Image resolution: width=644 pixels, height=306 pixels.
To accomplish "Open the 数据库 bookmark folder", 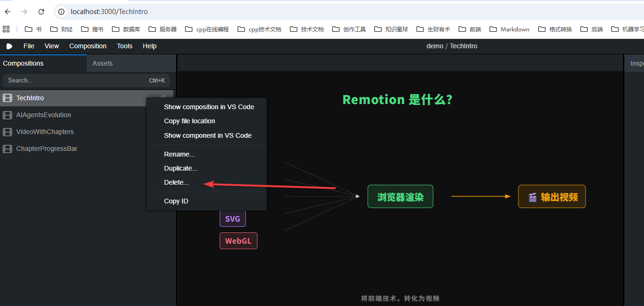I will (126, 29).
